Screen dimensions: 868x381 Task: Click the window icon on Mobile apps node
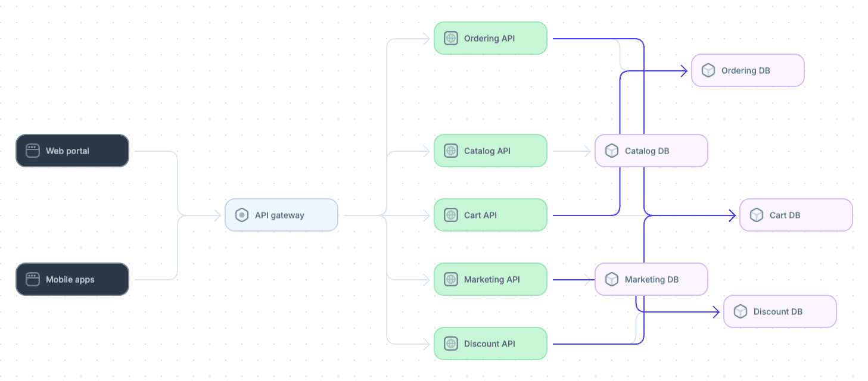coord(33,280)
